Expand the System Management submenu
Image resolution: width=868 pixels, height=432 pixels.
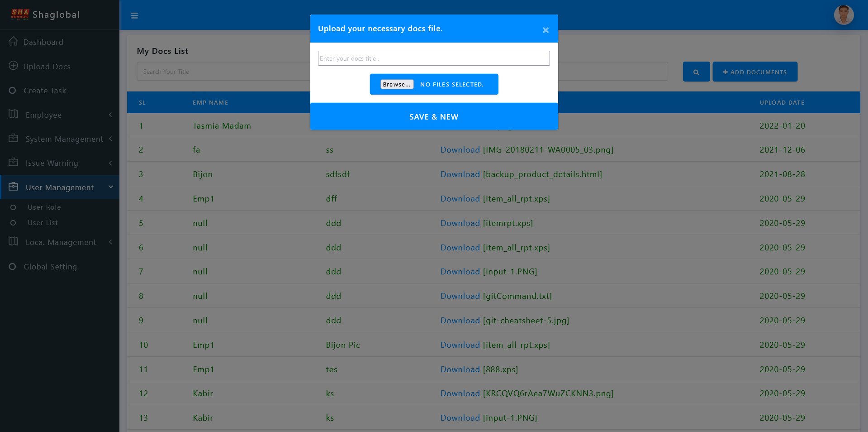coord(110,139)
